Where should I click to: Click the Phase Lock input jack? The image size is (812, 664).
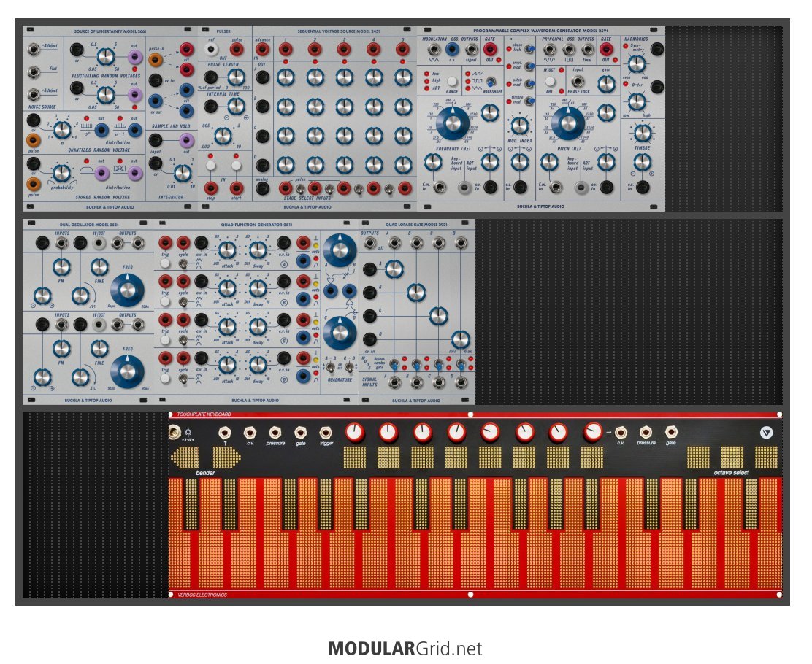[x=578, y=82]
